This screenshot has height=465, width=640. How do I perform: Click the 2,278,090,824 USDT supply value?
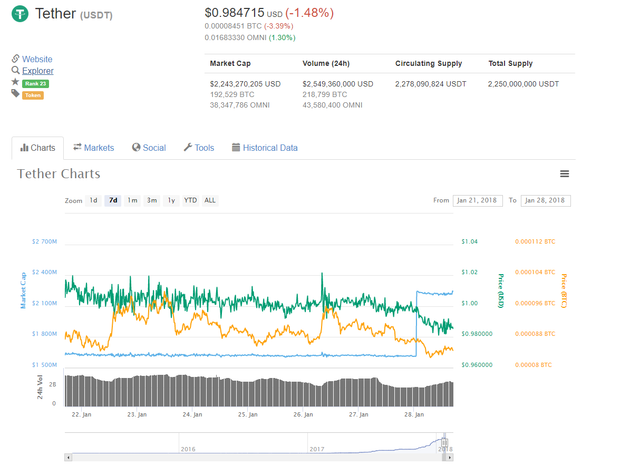click(431, 84)
